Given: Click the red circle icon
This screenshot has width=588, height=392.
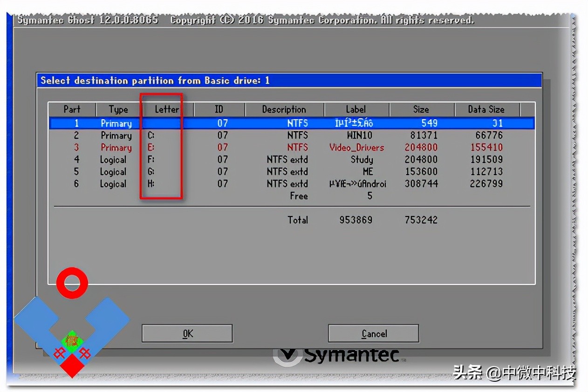Looking at the screenshot, I should [x=72, y=283].
